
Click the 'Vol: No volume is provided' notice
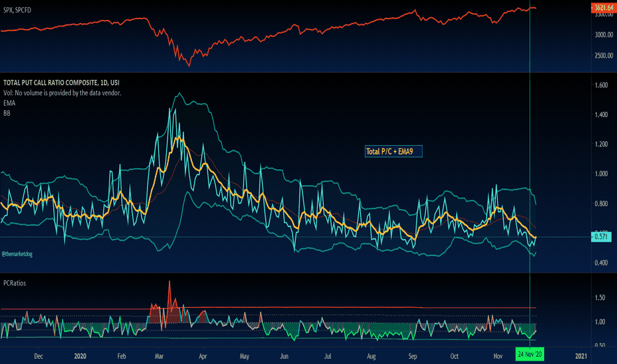pyautogui.click(x=62, y=93)
